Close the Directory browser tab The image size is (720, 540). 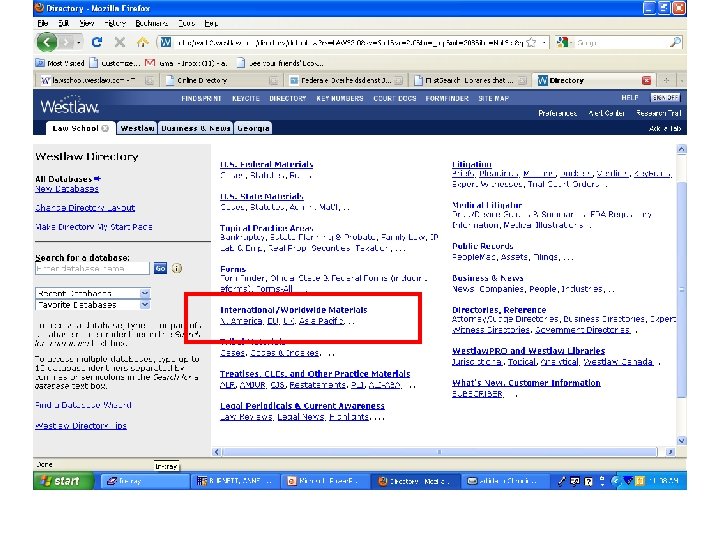tap(647, 80)
